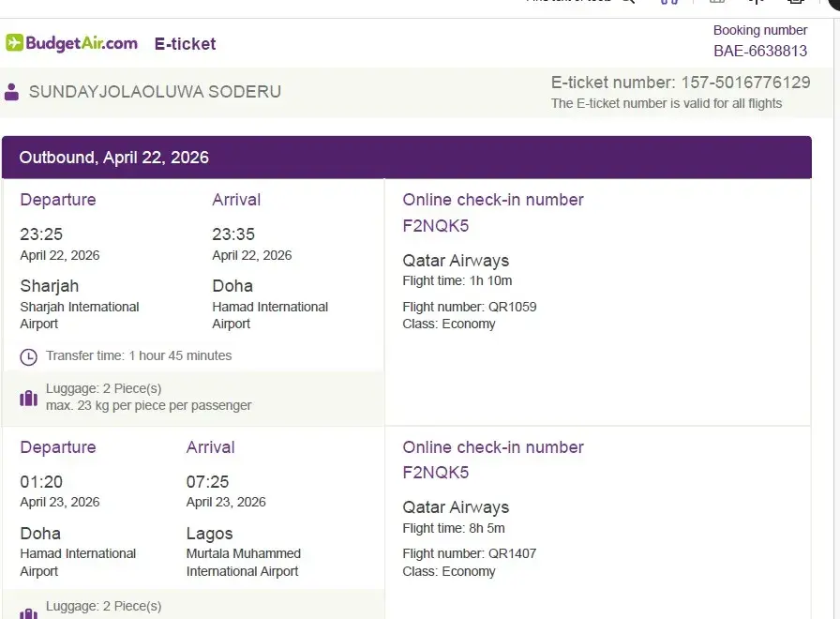The height and width of the screenshot is (619, 840).
Task: Click the 8h 5m flight time
Action: [x=487, y=528]
